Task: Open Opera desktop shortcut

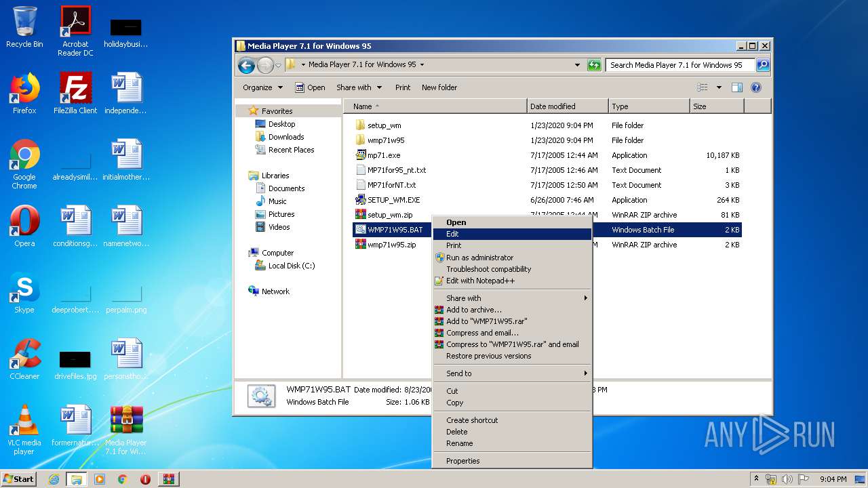Action: [x=24, y=226]
